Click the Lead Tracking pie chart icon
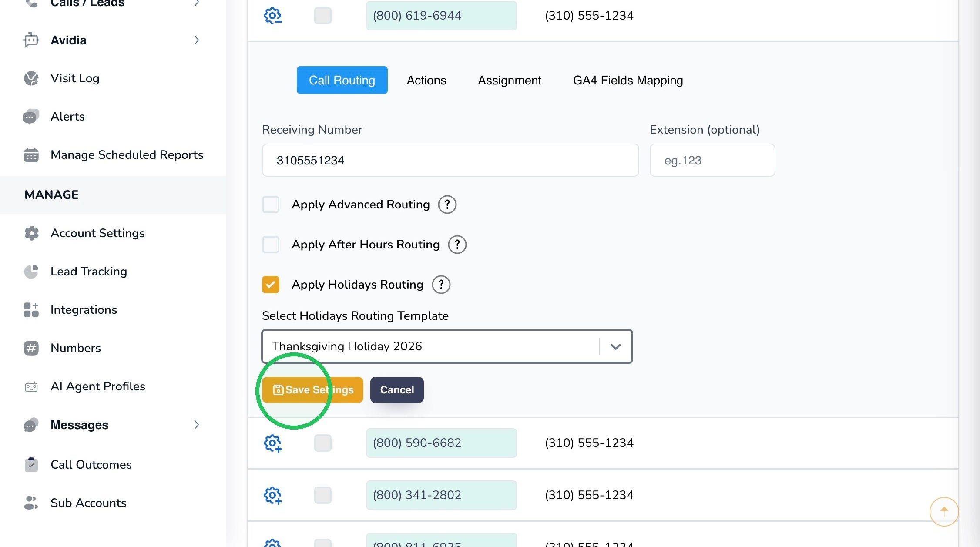Image resolution: width=980 pixels, height=547 pixels. pyautogui.click(x=31, y=272)
